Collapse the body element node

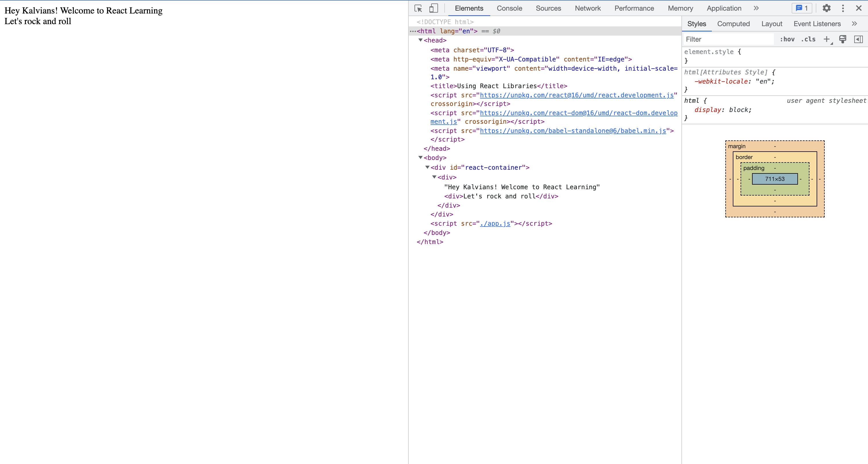coord(420,157)
